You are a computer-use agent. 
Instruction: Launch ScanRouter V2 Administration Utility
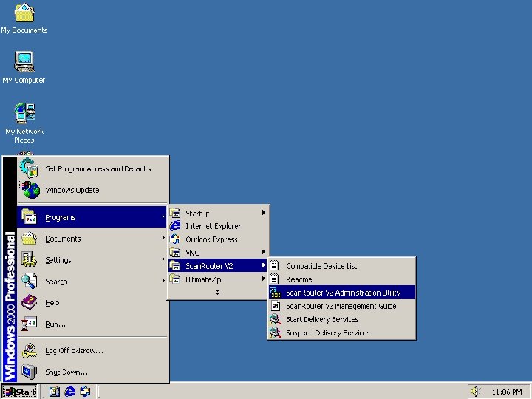tap(341, 293)
